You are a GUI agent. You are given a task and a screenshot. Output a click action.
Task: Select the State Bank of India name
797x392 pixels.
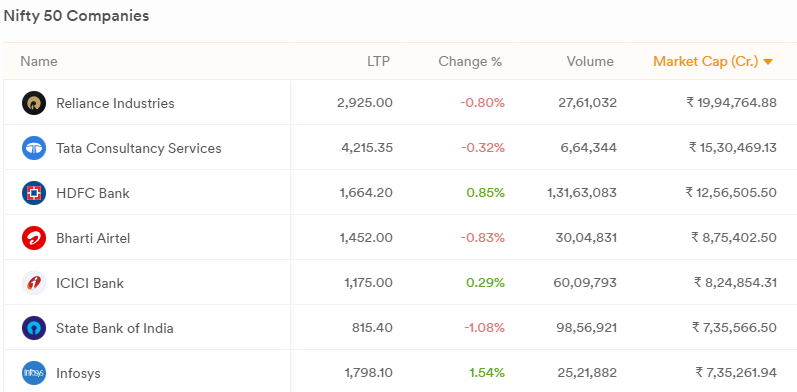(115, 328)
